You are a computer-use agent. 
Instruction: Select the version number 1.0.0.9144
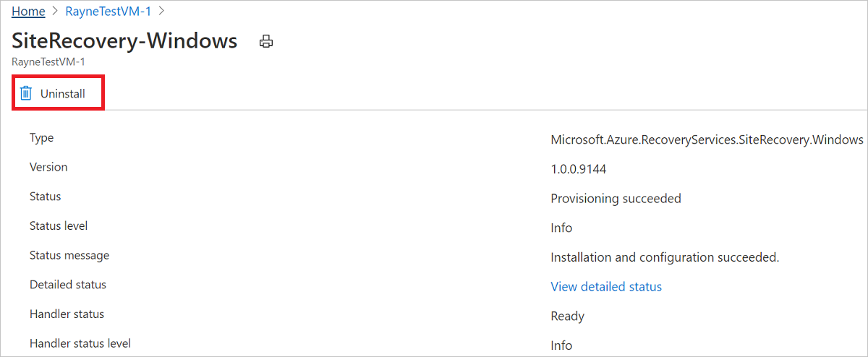(578, 169)
